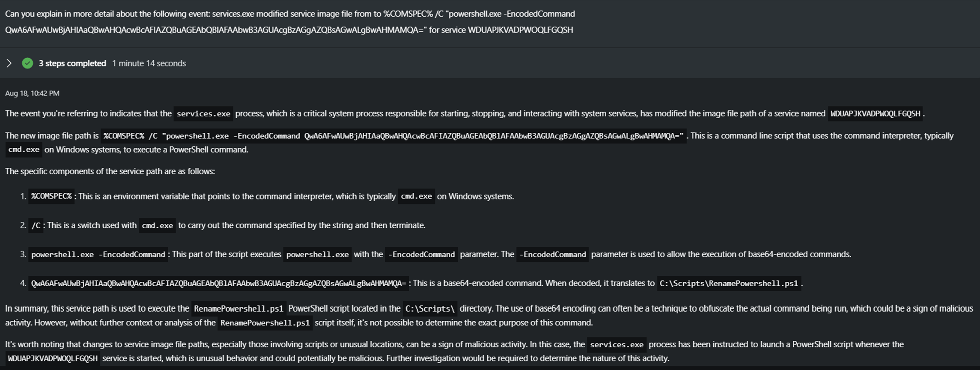Click the base64 string code in list item 4
980x370 pixels.
point(218,283)
